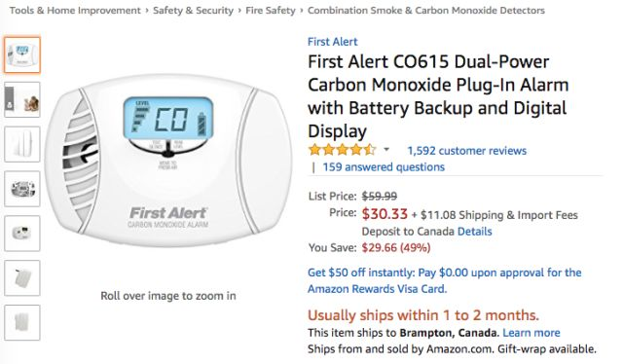Go to Safety & Security breadcrumb
This screenshot has width=623, height=364.
193,11
